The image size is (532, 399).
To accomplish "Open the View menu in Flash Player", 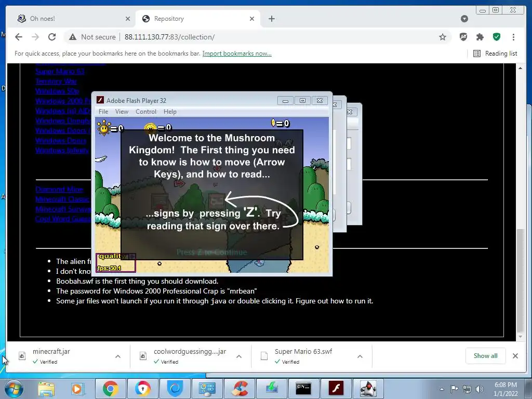I will pos(122,112).
